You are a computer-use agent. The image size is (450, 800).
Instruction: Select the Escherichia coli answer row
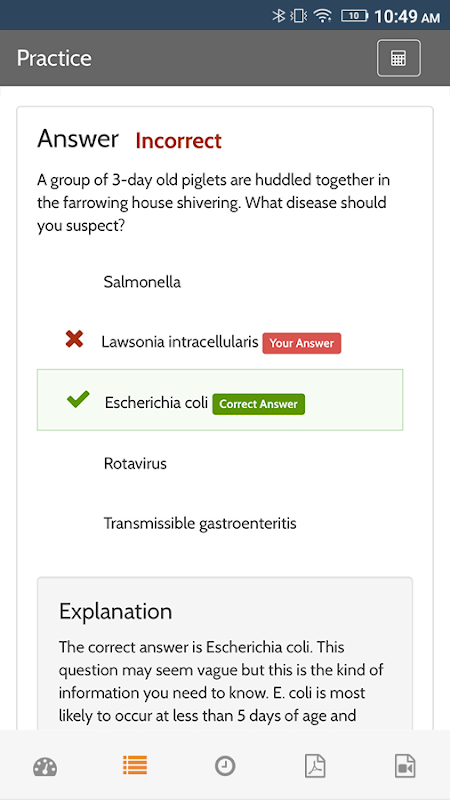(x=220, y=399)
